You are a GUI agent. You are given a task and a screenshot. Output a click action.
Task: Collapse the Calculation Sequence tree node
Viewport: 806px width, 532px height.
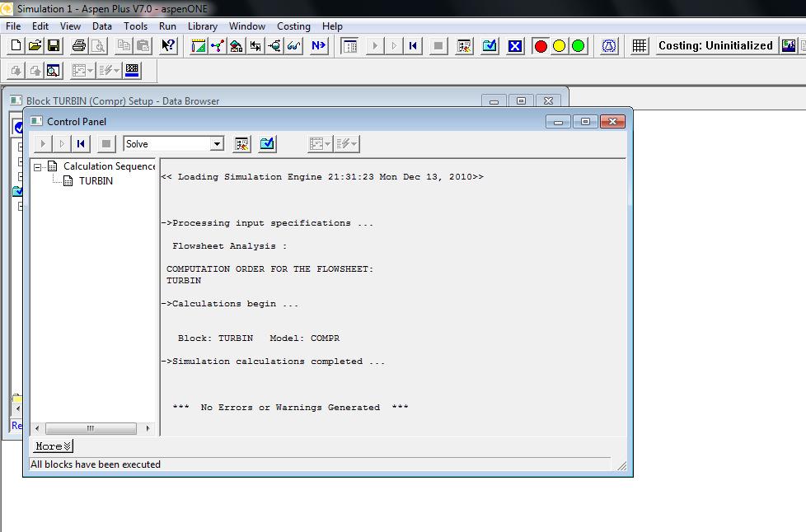(38, 167)
